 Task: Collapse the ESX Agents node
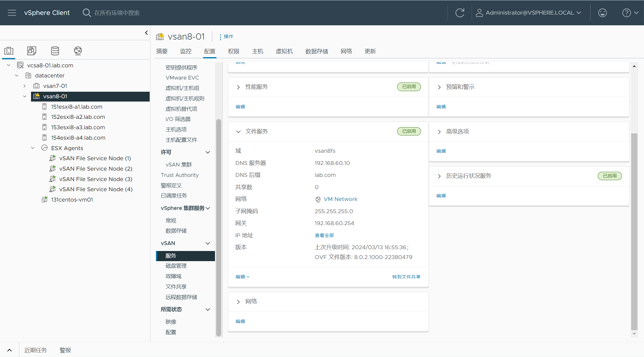point(33,148)
